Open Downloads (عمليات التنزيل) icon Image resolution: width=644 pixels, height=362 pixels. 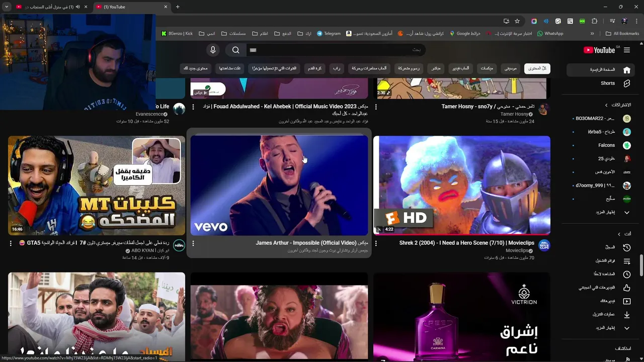coord(627,315)
